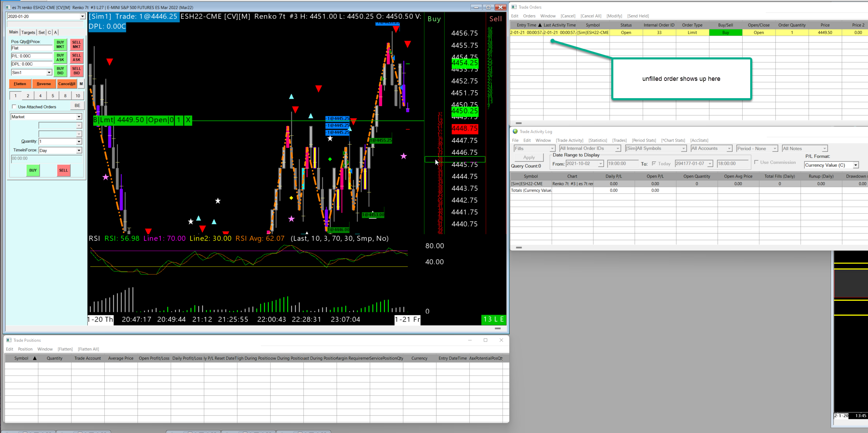This screenshot has width=868, height=433.
Task: Open the TimeInForce Day dropdown
Action: [79, 150]
